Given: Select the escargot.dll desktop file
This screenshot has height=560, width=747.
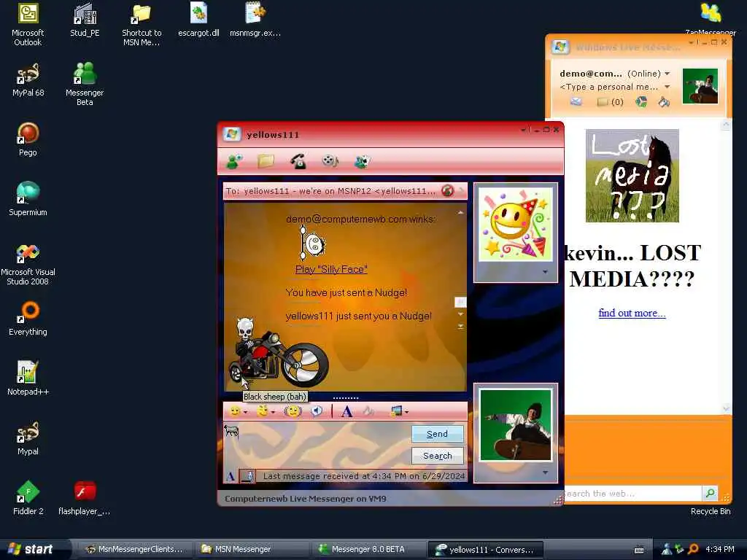Looking at the screenshot, I should pos(198,20).
